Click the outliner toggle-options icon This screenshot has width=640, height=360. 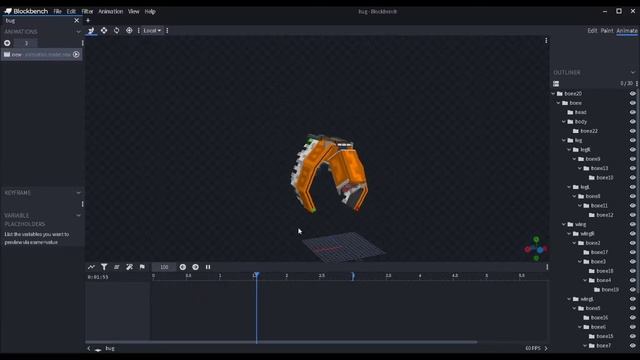pos(556,84)
